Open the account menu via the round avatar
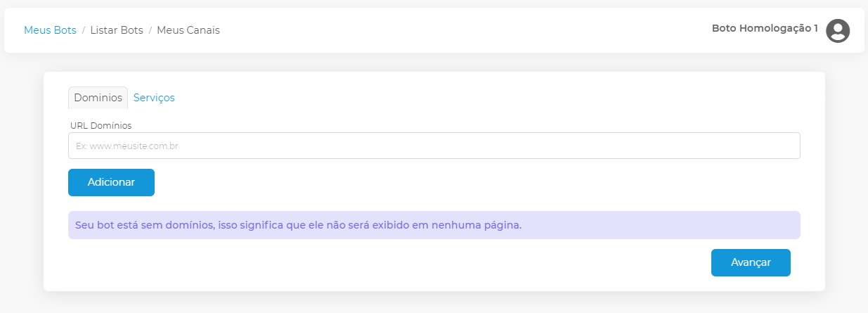Viewport: 868px width, 313px height. [838, 30]
